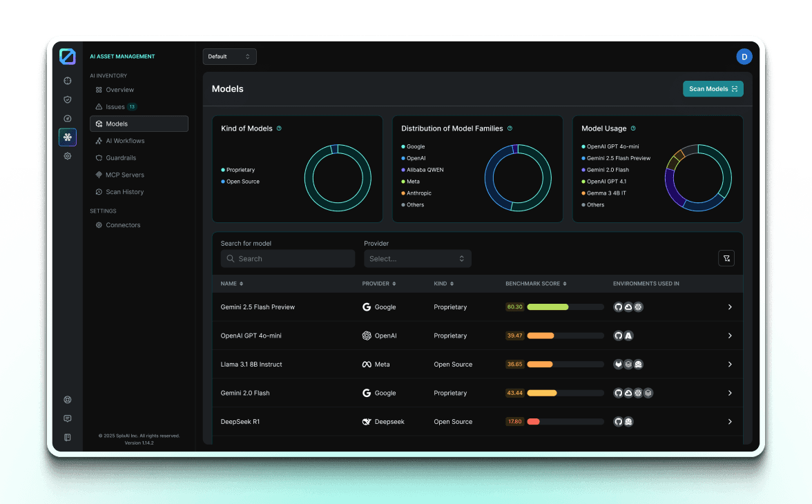
Task: Open the Provider Select dropdown
Action: pos(417,258)
